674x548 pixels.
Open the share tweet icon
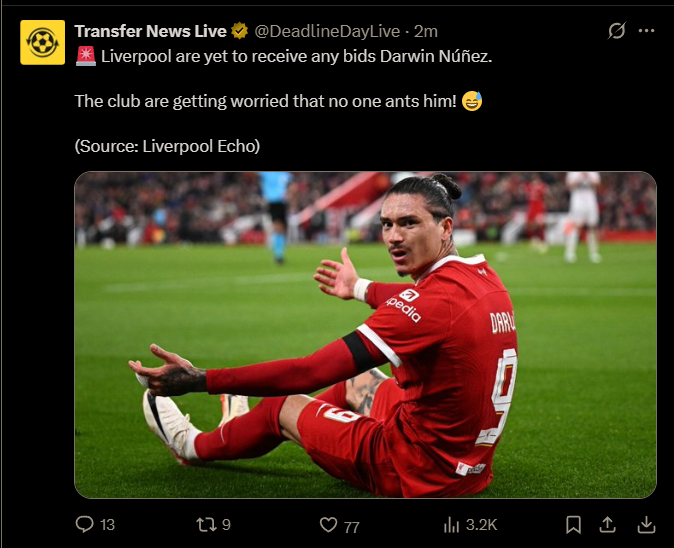click(x=607, y=525)
